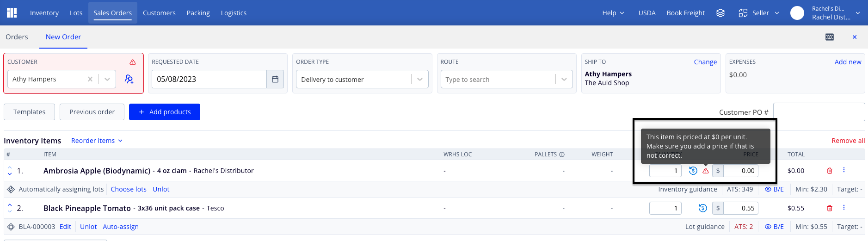Toggle B/E view for Black Pineapple Tomato
Viewport: 868px width, 241px height.
click(774, 227)
